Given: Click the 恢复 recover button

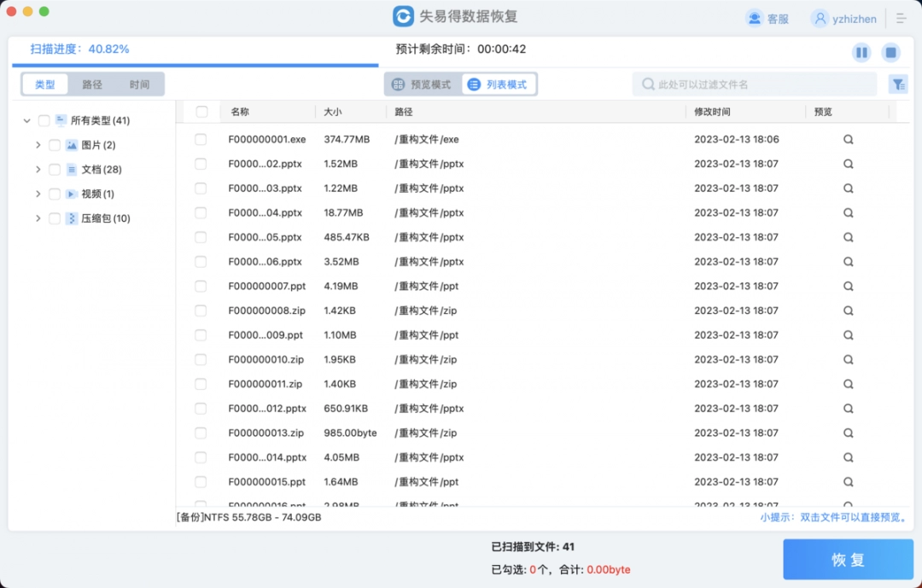Looking at the screenshot, I should [x=848, y=560].
